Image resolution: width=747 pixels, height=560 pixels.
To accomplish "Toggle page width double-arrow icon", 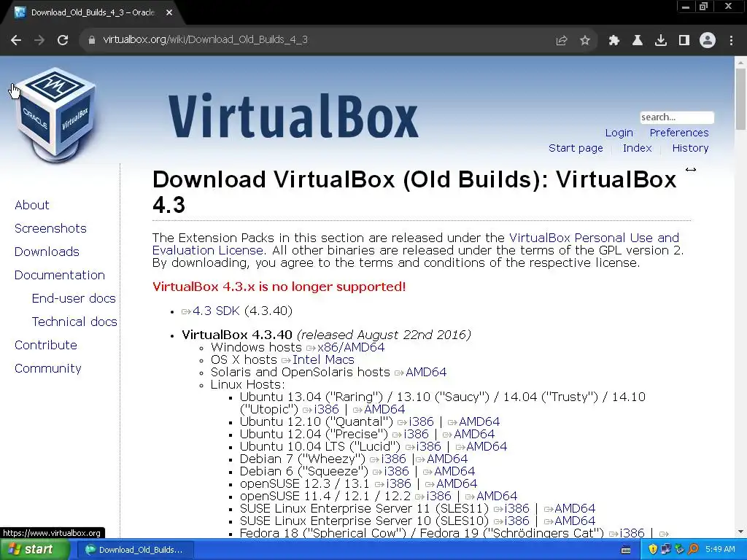I will [x=690, y=169].
